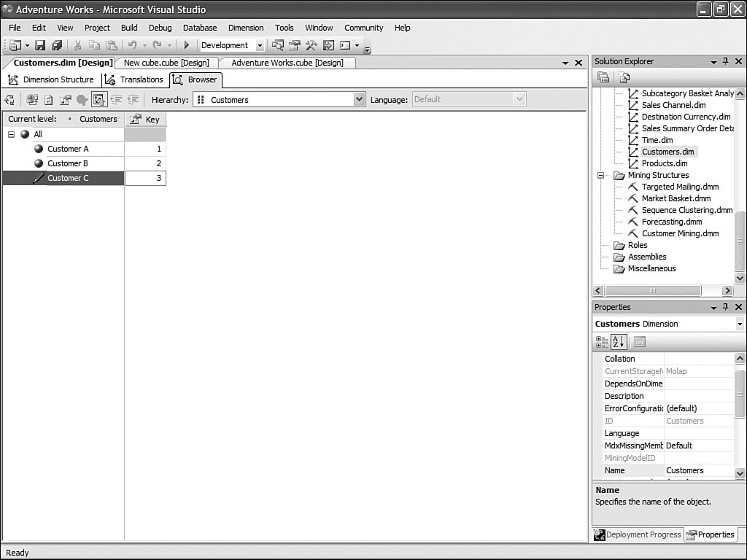Click the sphere icon beside Customer A

[x=39, y=149]
